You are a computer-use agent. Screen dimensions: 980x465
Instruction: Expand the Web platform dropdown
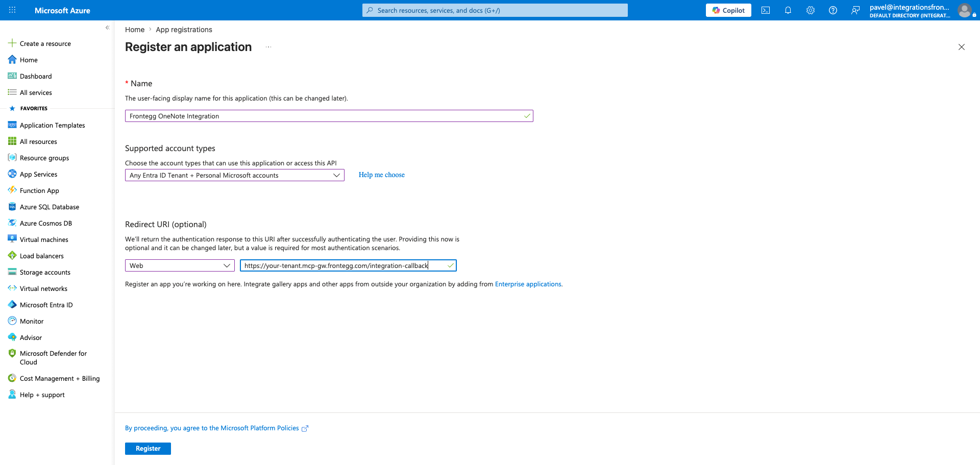[x=180, y=265]
